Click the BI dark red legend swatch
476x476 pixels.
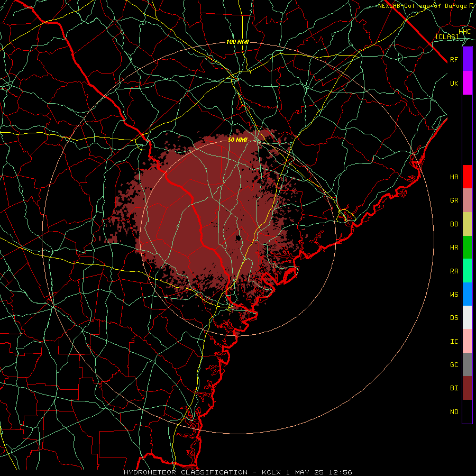(x=467, y=388)
